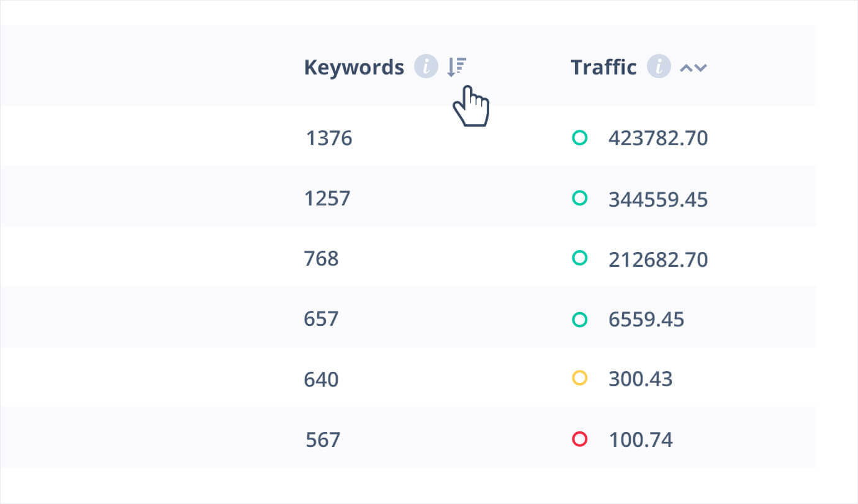Click the keywords value 768
The height and width of the screenshot is (504, 858).
coord(321,258)
